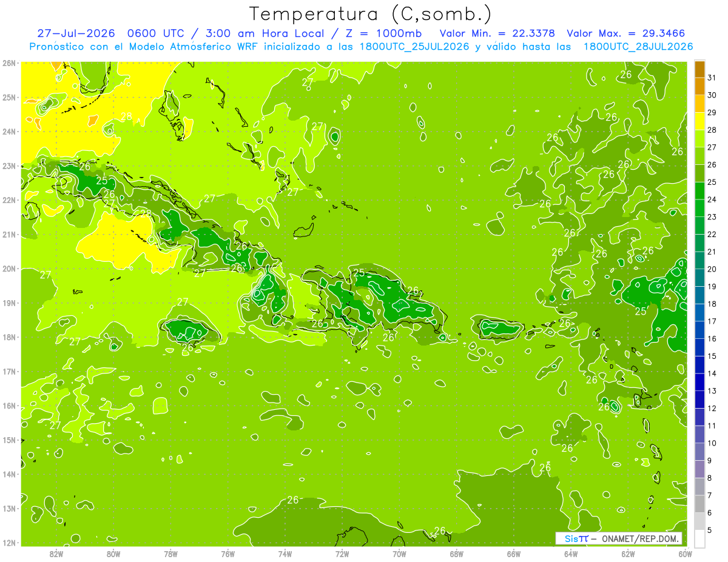This screenshot has height=562, width=728.
Task: Click longitude axis label "82W"
Action: tap(56, 554)
